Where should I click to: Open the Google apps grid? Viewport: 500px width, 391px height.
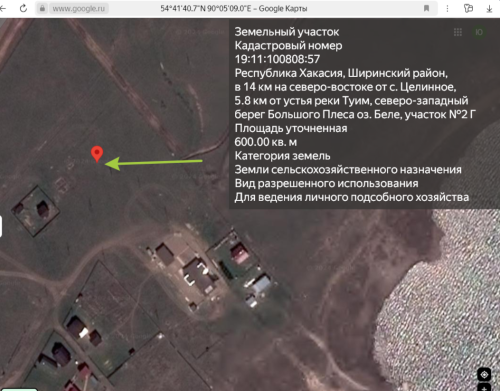point(458,32)
